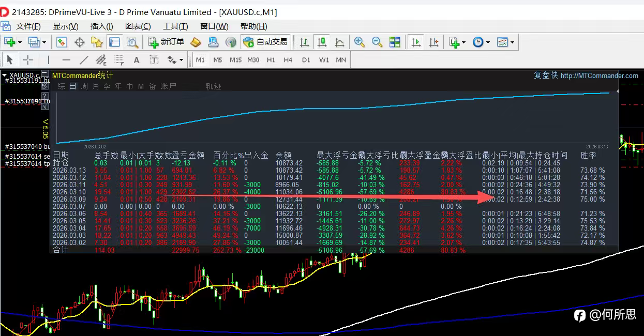Open the 轨迹 track statistics tab
The height and width of the screenshot is (336, 644).
(x=213, y=86)
